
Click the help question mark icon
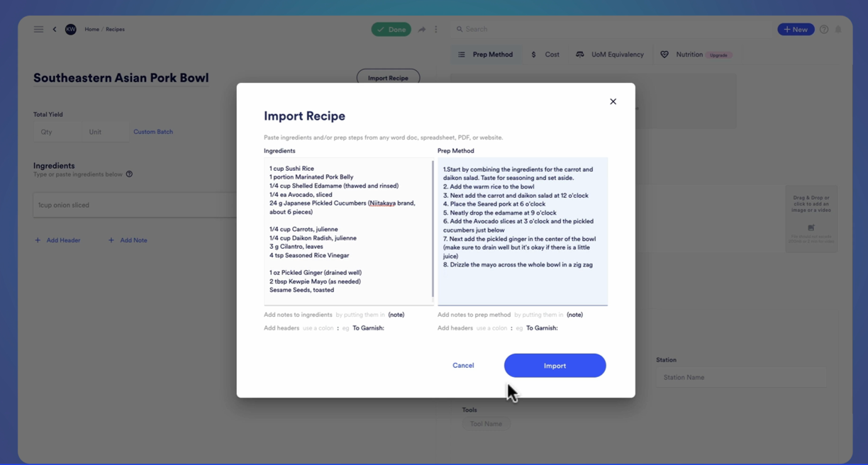point(824,29)
